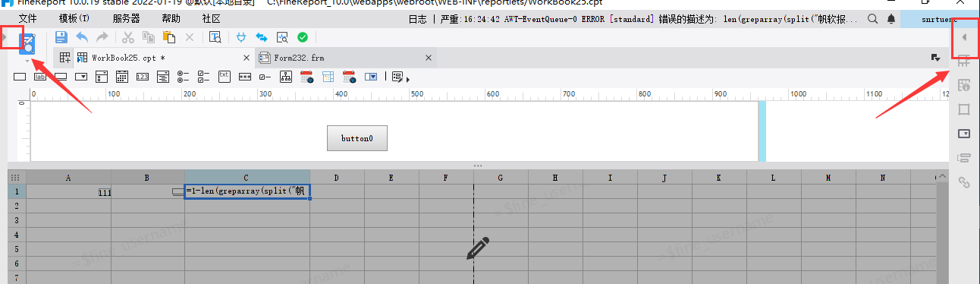The image size is (980, 284).
Task: Select the single checkbox widget icon
Action: 265,77
